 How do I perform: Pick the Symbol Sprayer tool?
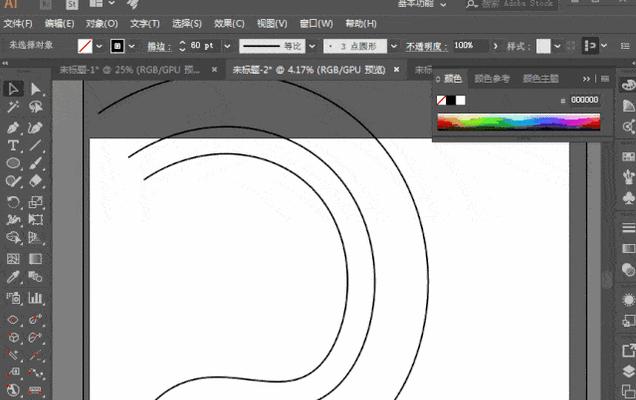(x=13, y=298)
